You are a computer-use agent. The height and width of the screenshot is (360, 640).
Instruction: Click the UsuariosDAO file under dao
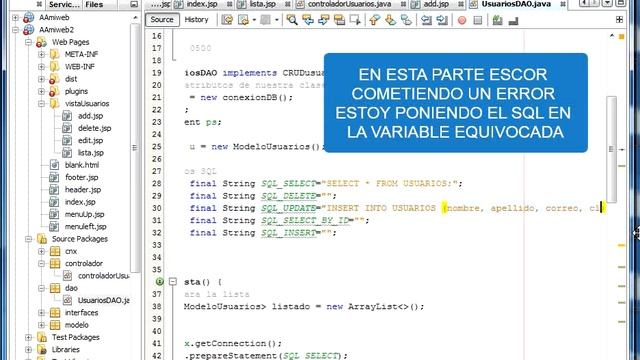(104, 300)
